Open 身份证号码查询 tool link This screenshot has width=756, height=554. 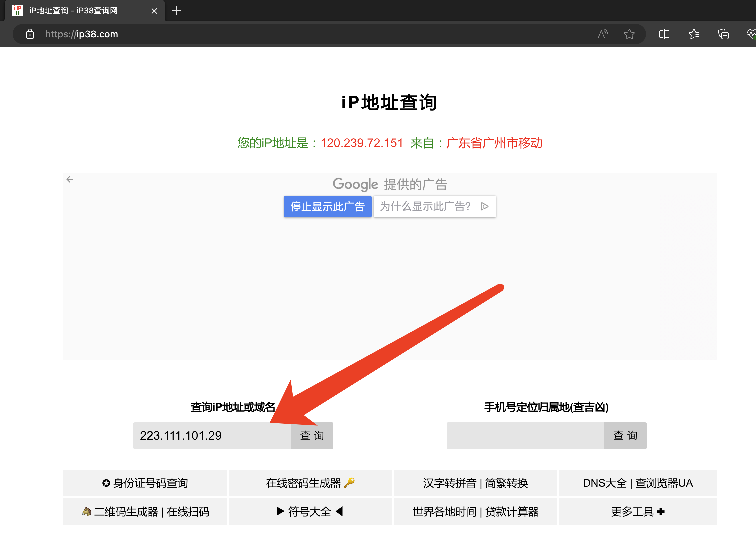[145, 483]
